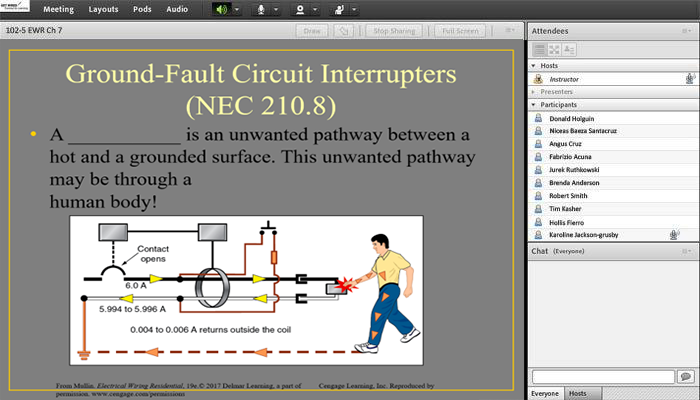Image resolution: width=700 pixels, height=400 pixels.
Task: Click the Full Screen button
Action: [461, 31]
